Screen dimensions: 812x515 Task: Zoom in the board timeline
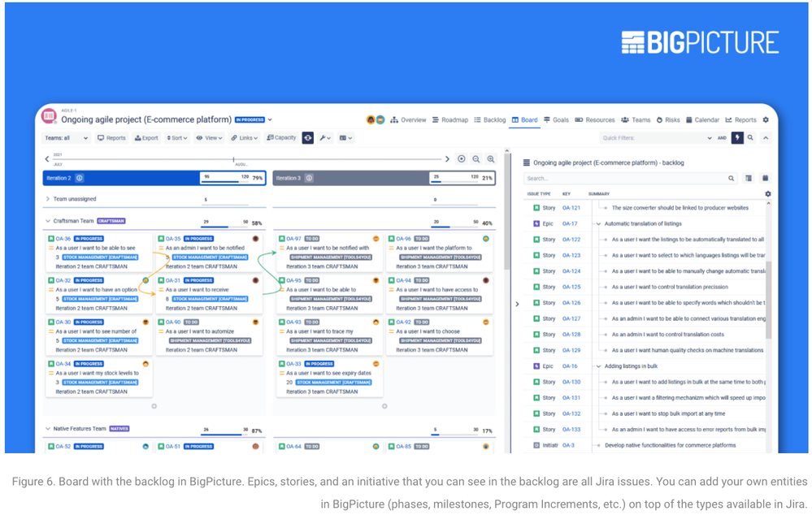(x=490, y=159)
